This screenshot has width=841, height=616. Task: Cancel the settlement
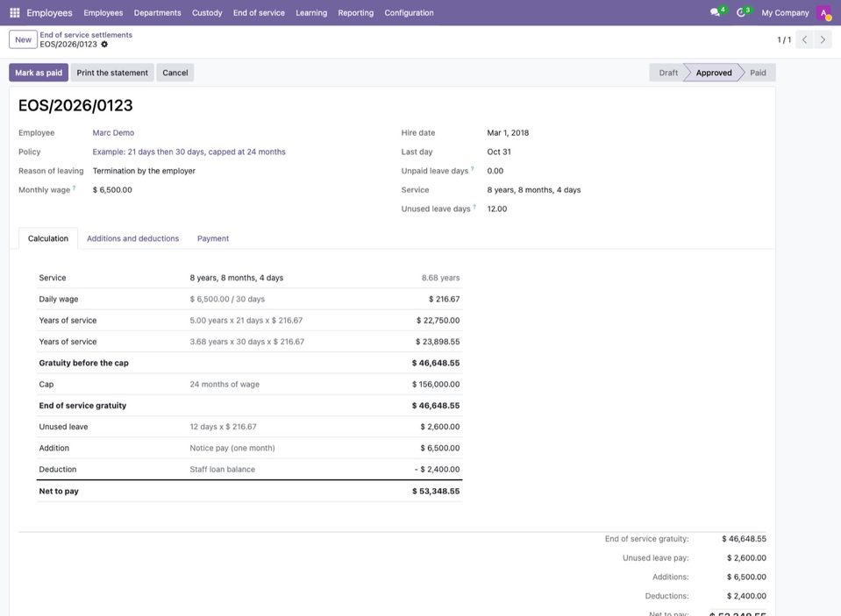175,73
